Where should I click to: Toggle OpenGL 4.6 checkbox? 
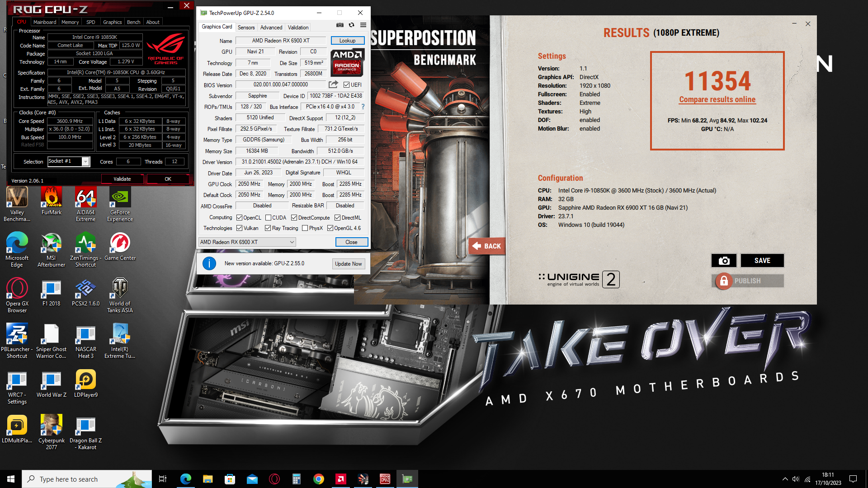coord(330,228)
